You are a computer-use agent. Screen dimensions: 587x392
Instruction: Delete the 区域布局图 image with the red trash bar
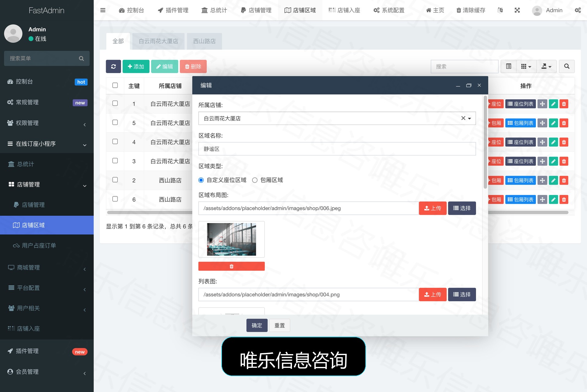[x=231, y=266]
